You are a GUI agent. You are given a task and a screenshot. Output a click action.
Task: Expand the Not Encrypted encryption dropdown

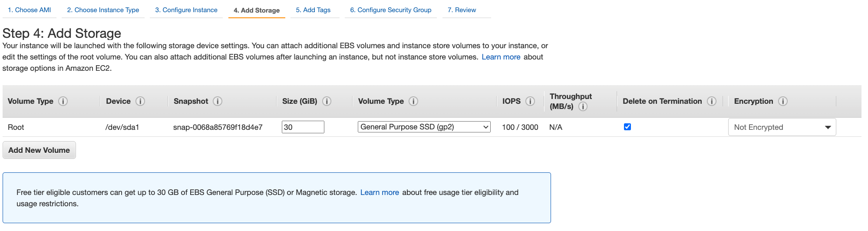tap(782, 127)
